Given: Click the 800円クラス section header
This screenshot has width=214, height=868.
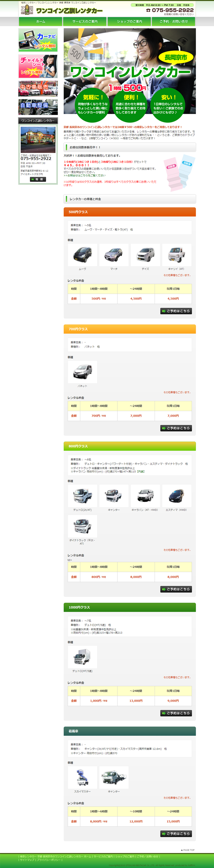Looking at the screenshot, I should pos(129,446).
